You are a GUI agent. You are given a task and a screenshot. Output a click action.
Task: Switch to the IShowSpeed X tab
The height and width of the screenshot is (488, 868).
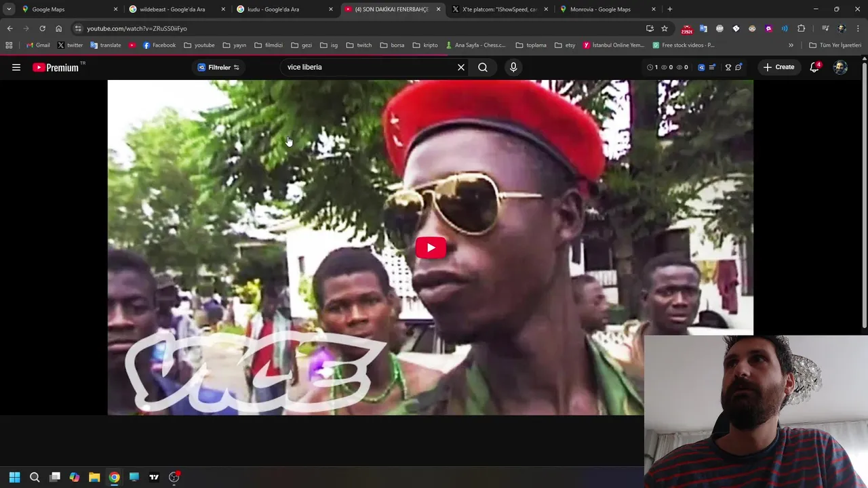[501, 9]
